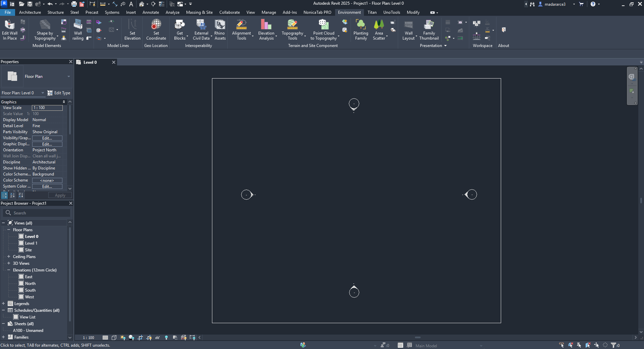Expand the Ceiling Plans tree node

pos(9,257)
